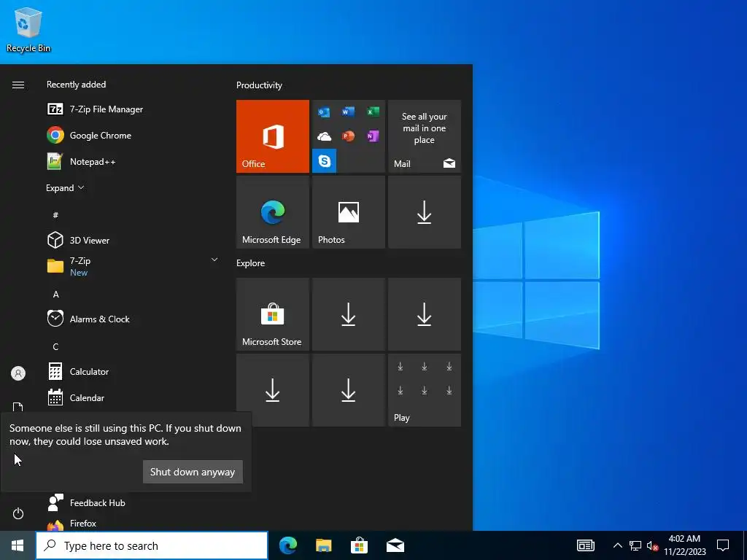The width and height of the screenshot is (747, 560).
Task: Click the Productivity group header
Action: (259, 85)
